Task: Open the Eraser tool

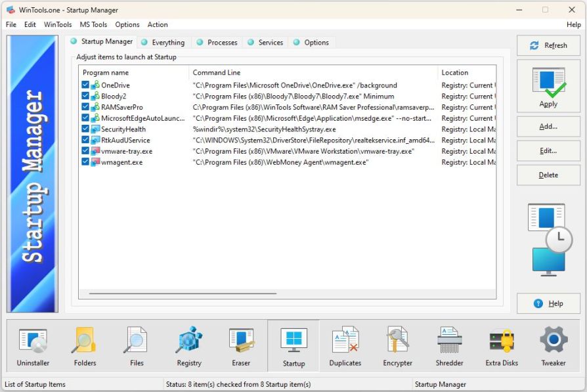Action: click(x=241, y=346)
